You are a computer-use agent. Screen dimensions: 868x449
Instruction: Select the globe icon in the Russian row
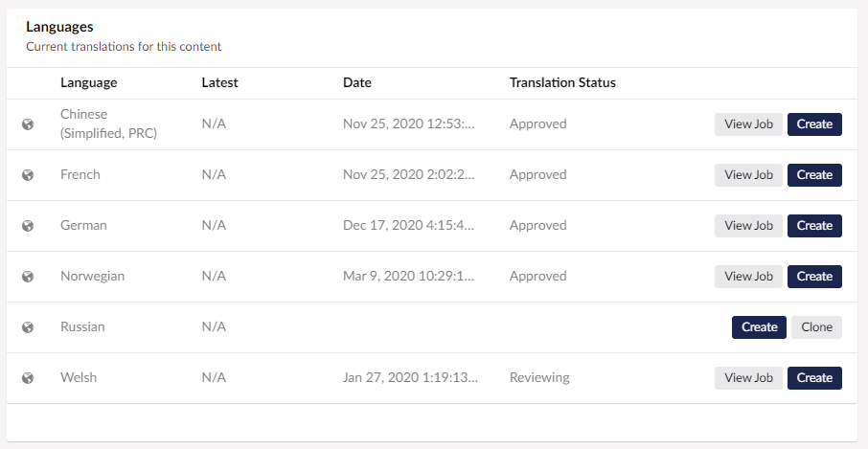click(x=28, y=327)
